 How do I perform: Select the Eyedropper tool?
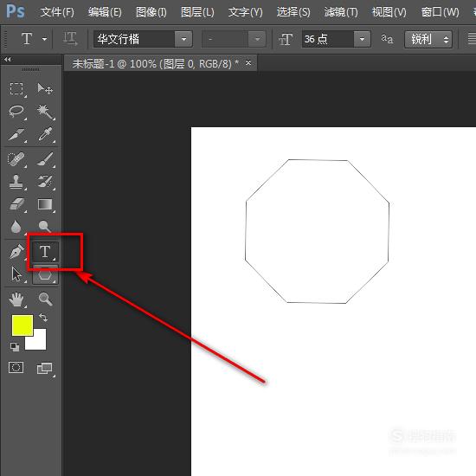[x=45, y=134]
